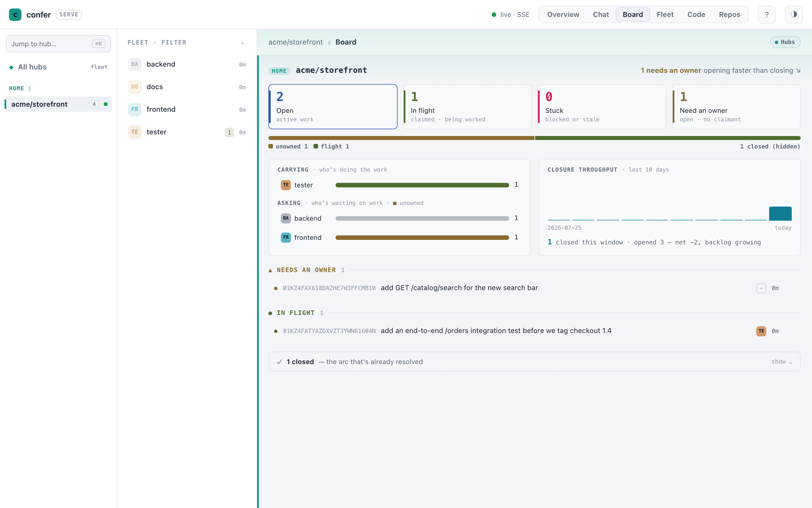Image resolution: width=812 pixels, height=508 pixels.
Task: Select the Board tab
Action: [x=633, y=14]
